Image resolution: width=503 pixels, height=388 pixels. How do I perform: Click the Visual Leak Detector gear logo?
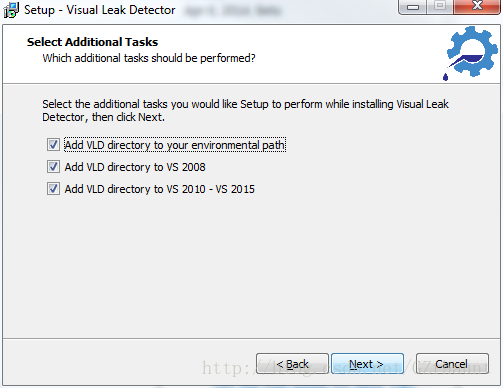click(x=472, y=51)
